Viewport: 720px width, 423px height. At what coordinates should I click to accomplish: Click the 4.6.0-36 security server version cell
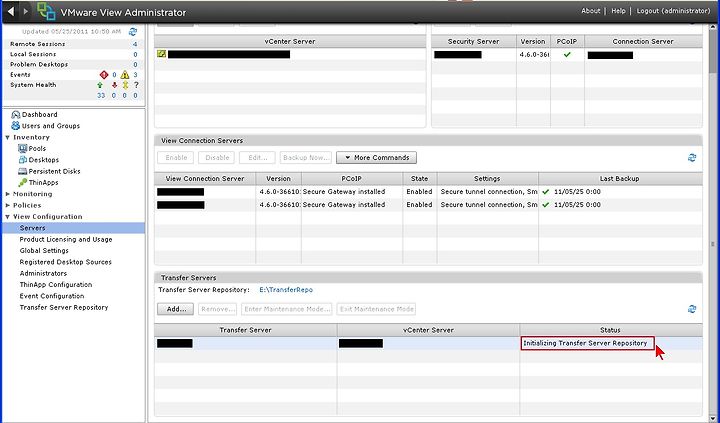(534, 54)
